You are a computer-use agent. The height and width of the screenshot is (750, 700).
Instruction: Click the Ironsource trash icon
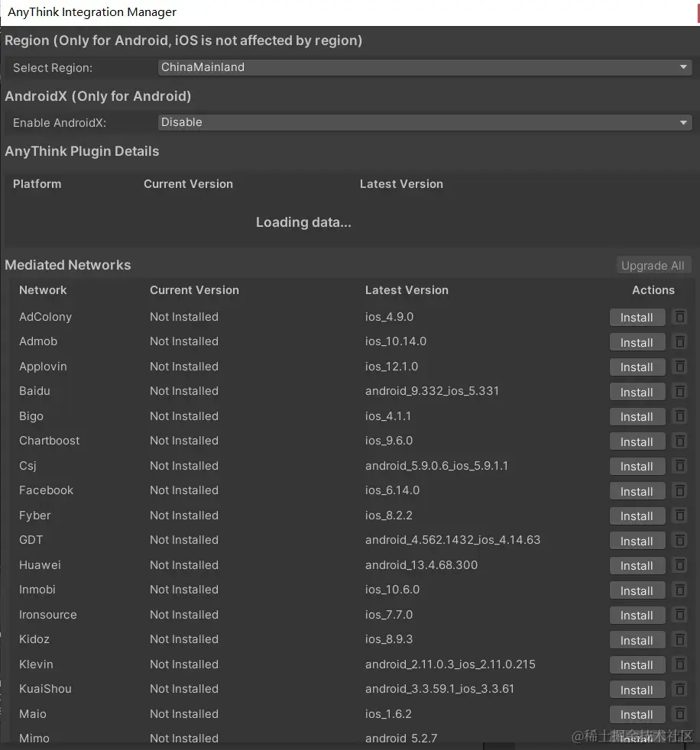pyautogui.click(x=679, y=615)
